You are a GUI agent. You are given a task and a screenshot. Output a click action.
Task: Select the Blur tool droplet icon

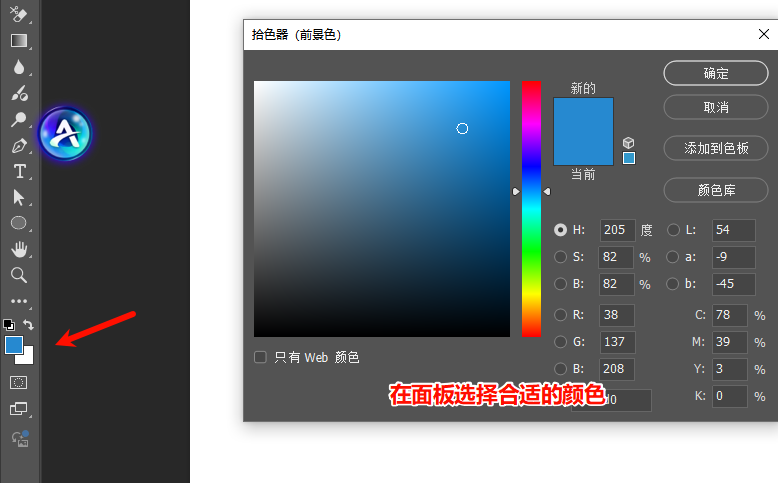tap(19, 67)
